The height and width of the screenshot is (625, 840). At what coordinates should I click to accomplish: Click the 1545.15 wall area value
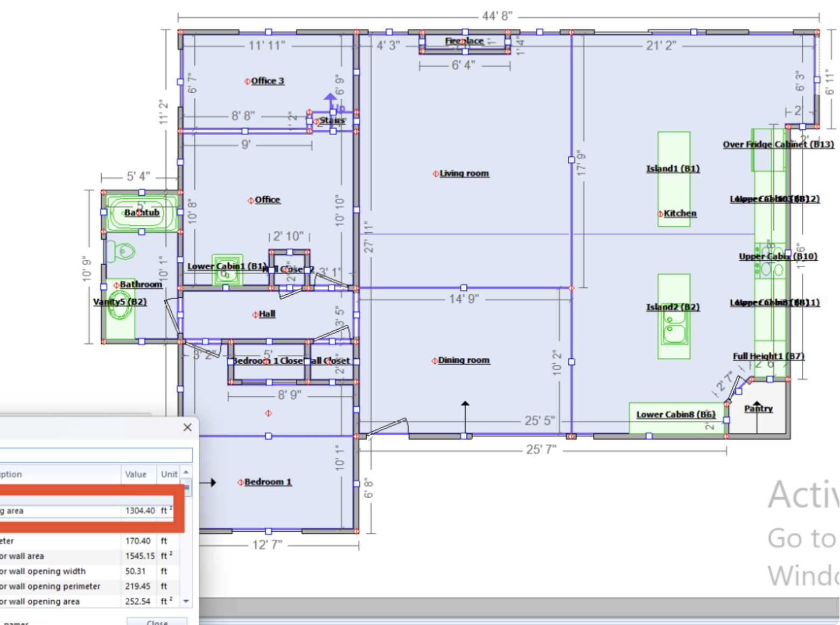(139, 556)
